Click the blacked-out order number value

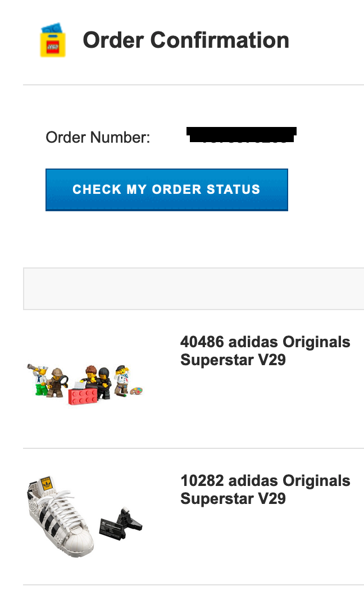[x=242, y=135]
